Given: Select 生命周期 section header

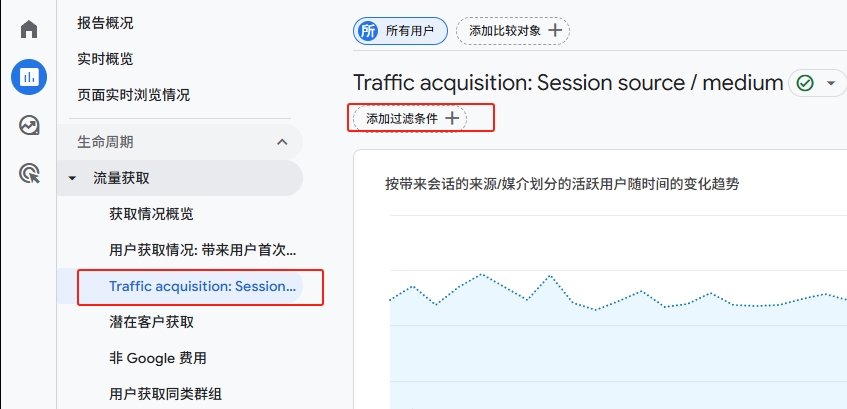Looking at the screenshot, I should point(180,142).
